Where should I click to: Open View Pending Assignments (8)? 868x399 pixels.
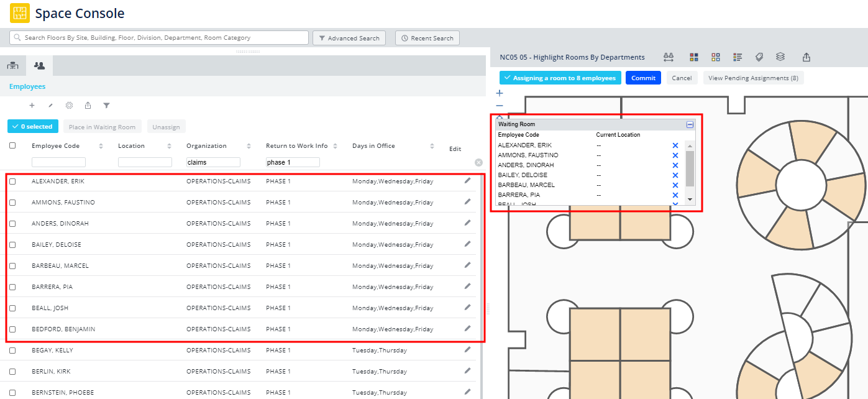[x=754, y=78]
